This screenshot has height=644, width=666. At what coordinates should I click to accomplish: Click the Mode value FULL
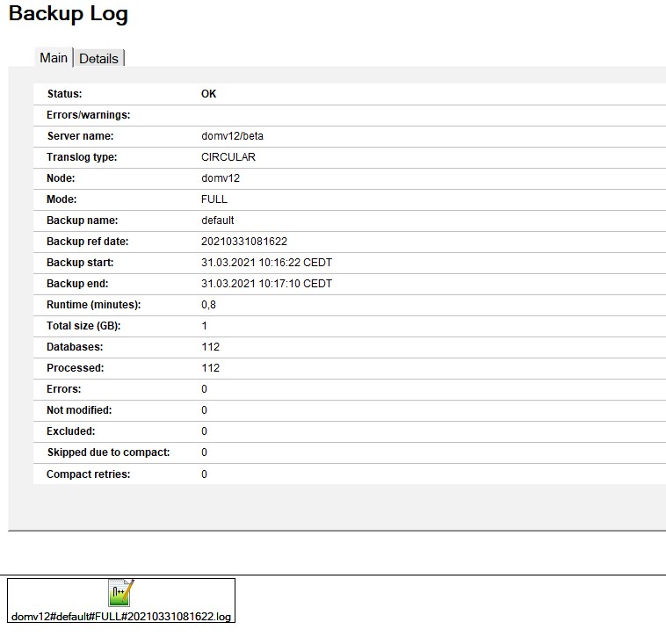pos(214,199)
